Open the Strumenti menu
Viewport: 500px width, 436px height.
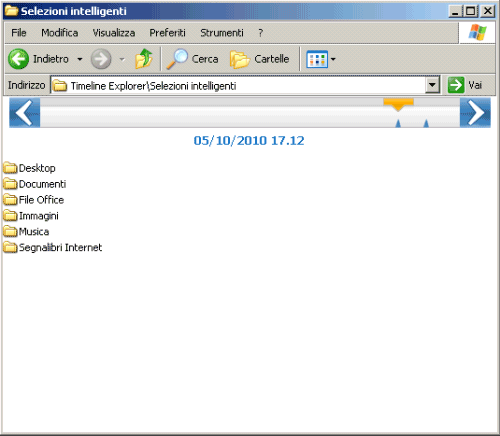(222, 33)
